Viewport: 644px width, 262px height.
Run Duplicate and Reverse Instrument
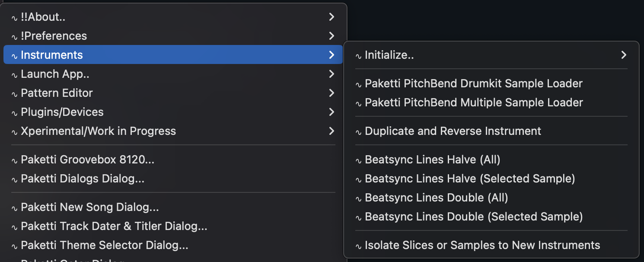point(453,131)
